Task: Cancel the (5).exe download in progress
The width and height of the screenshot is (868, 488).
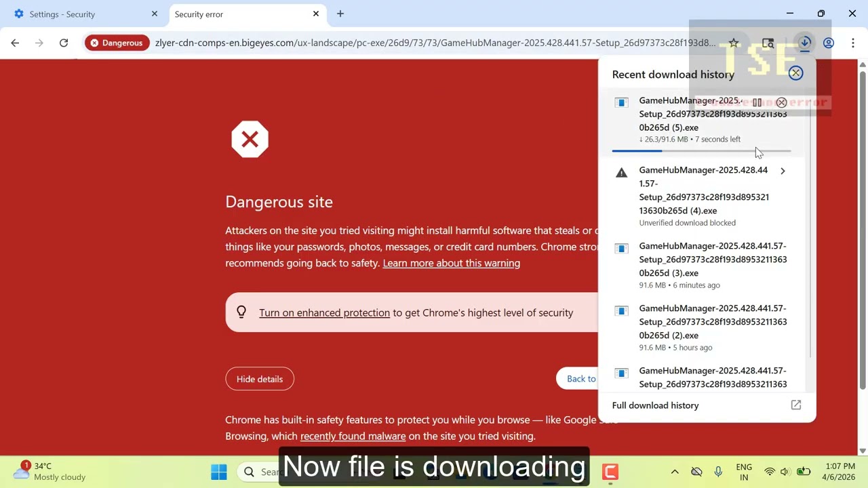Action: pos(781,102)
